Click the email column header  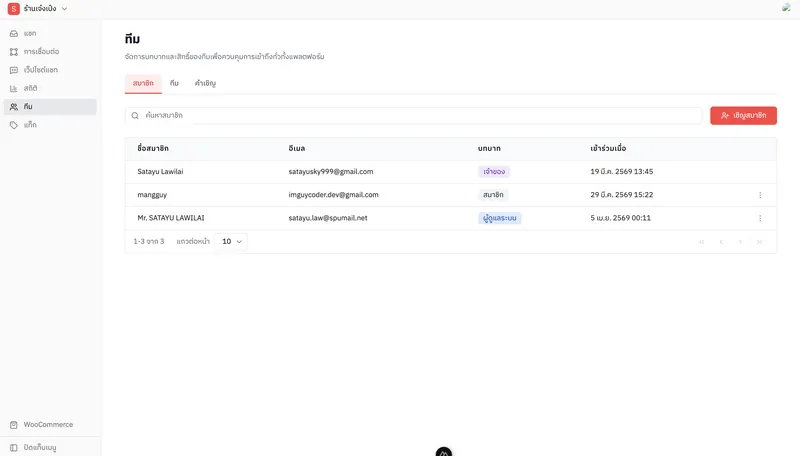click(x=296, y=148)
